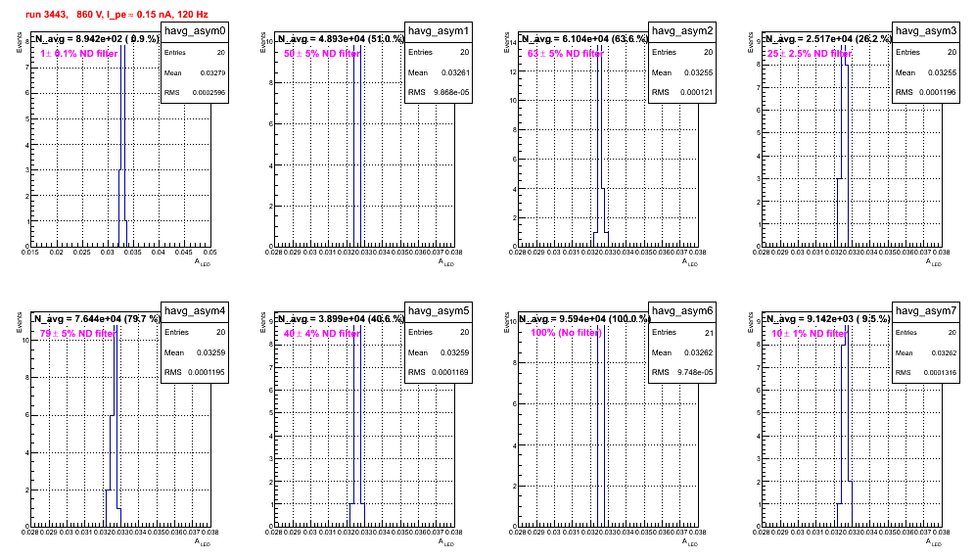
Task: Click Mean value 0.03262 in havg_asym6 box
Action: tap(700, 352)
